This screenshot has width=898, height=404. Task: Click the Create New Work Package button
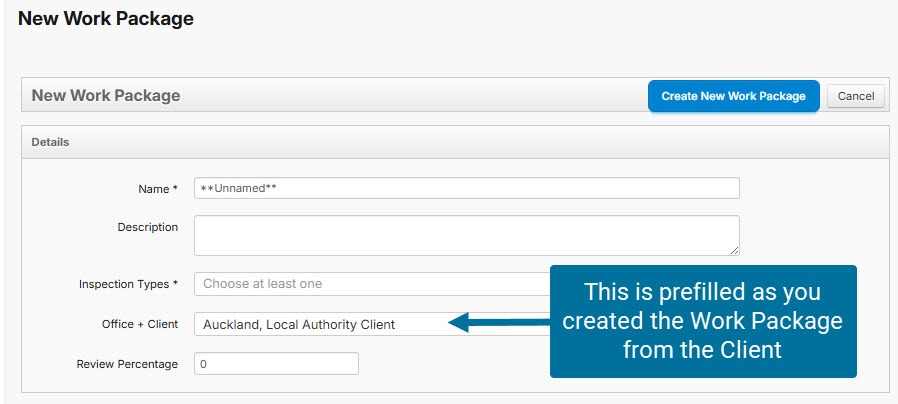point(733,96)
